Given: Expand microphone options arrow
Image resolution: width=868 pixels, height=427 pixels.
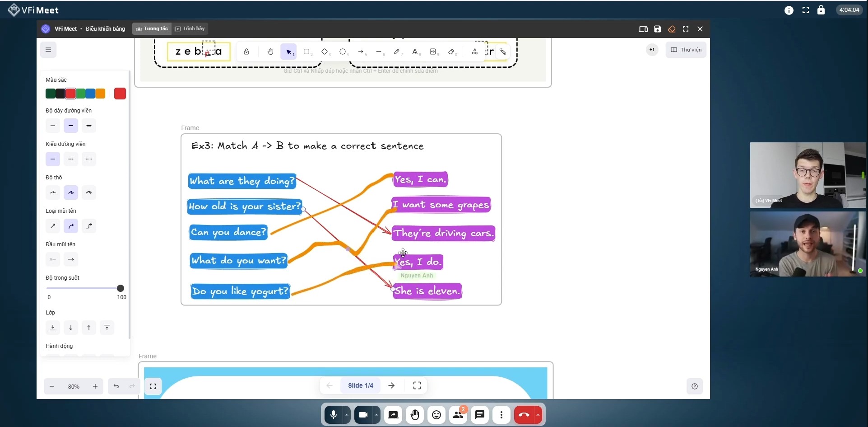Looking at the screenshot, I should 347,415.
